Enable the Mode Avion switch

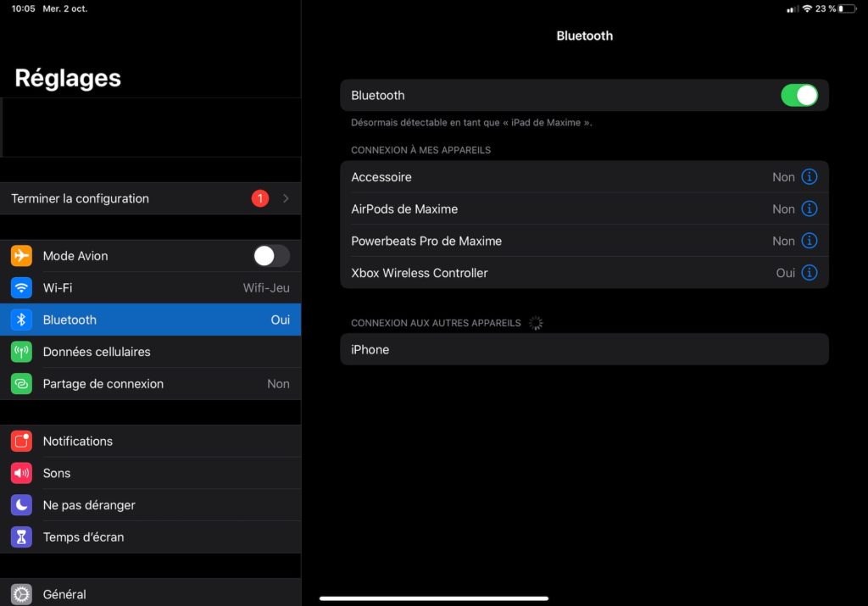tap(271, 256)
